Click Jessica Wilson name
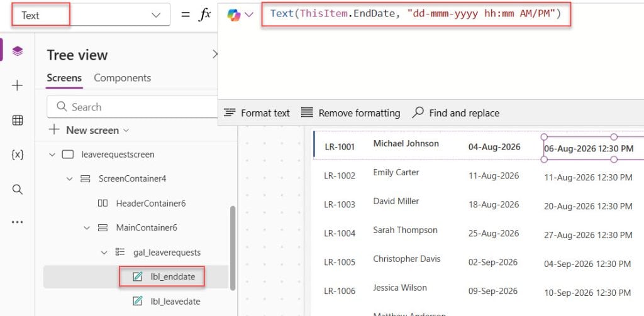Screen dimensions: 644x316 click(401, 288)
